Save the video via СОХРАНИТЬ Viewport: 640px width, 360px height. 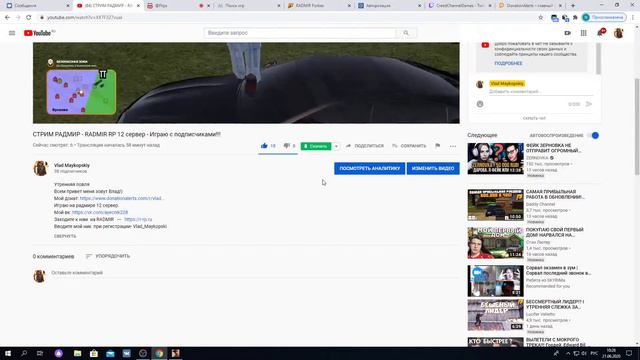click(x=409, y=146)
